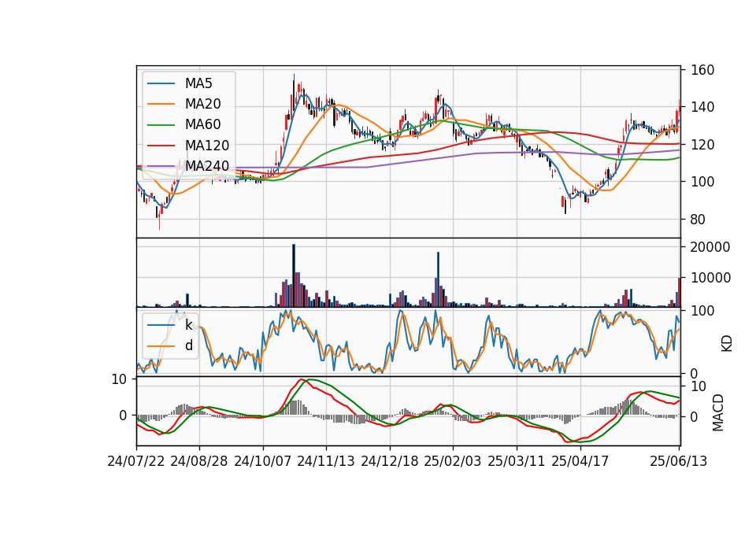Viewport: 756px width, 543px height.
Task: Click the 120 price axis value
Action: pos(702,145)
